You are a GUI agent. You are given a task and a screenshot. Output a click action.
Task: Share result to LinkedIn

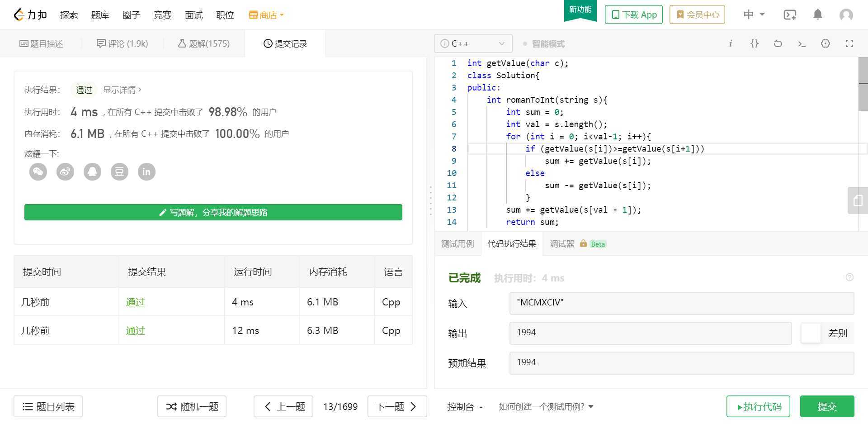[146, 172]
